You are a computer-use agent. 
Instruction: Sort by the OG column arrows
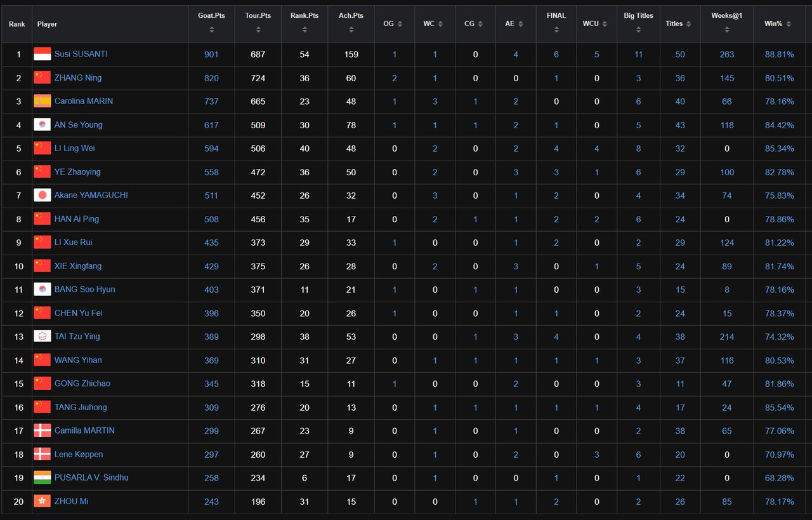[x=400, y=24]
